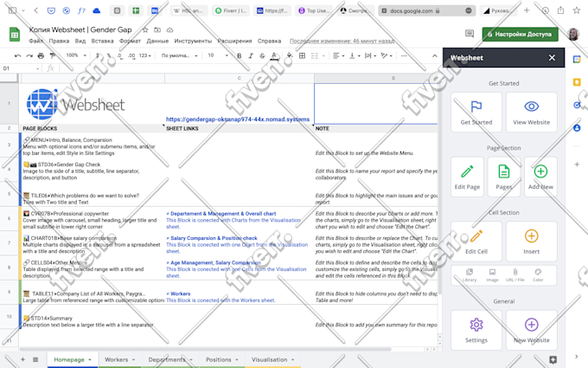The width and height of the screenshot is (588, 368).
Task: Add a new sheet with plus button
Action: 22,359
